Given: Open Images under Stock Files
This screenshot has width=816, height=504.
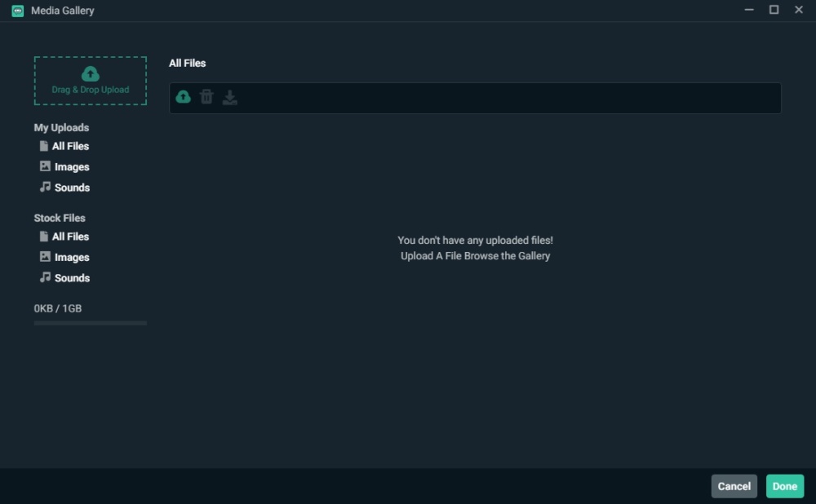Looking at the screenshot, I should pyautogui.click(x=64, y=257).
